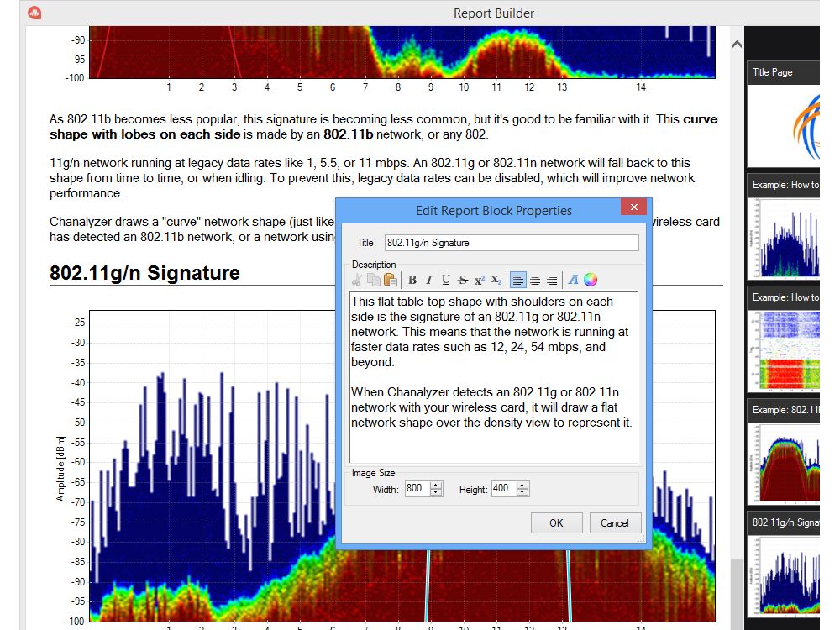Click the paragraph starting '11g/n network running'
The image size is (840, 630).
tap(372, 178)
